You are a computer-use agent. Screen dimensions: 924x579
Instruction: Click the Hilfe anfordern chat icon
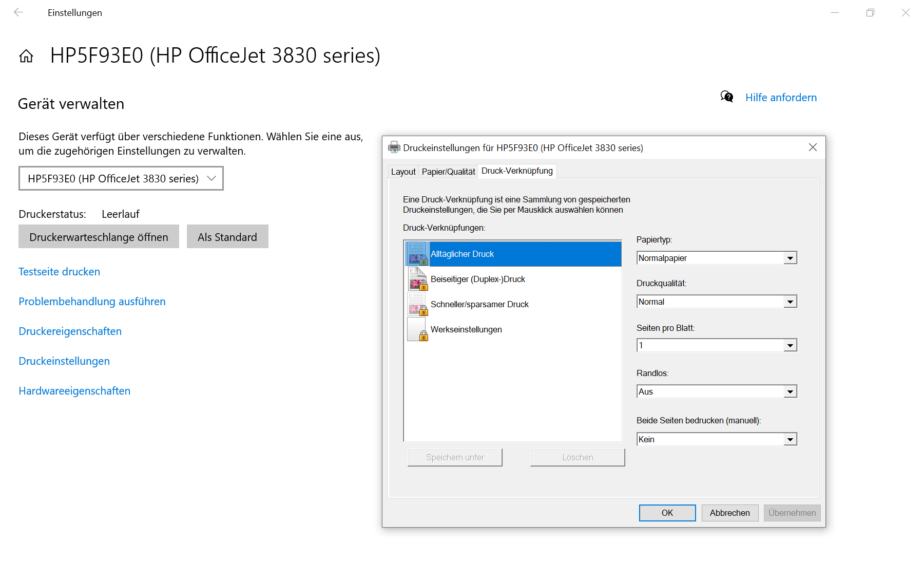726,97
